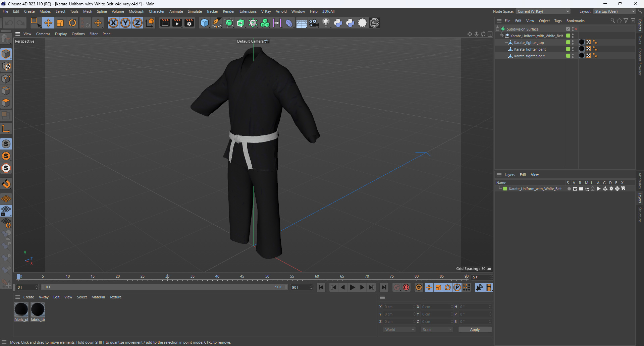Select the Rotate tool
Viewport: 644px width, 346px height.
(72, 23)
